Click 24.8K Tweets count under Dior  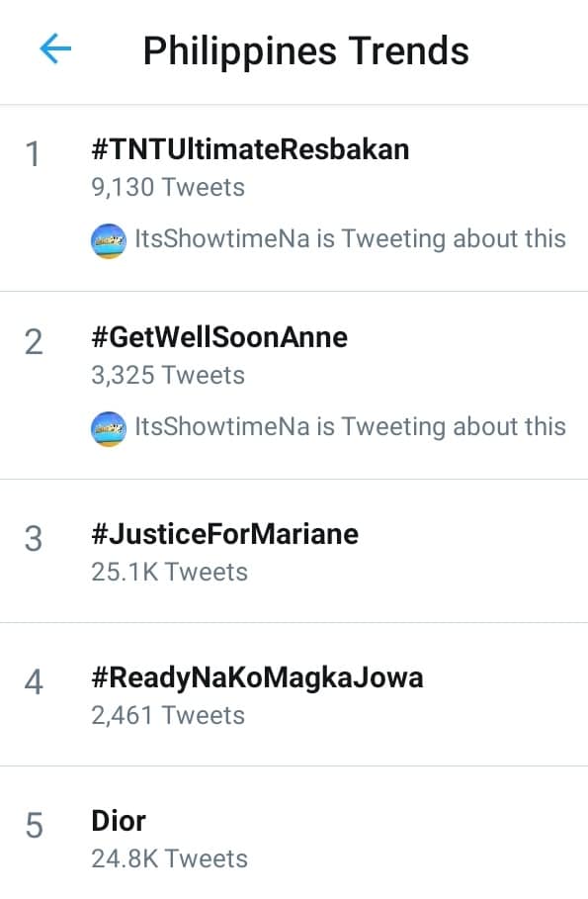pos(170,858)
